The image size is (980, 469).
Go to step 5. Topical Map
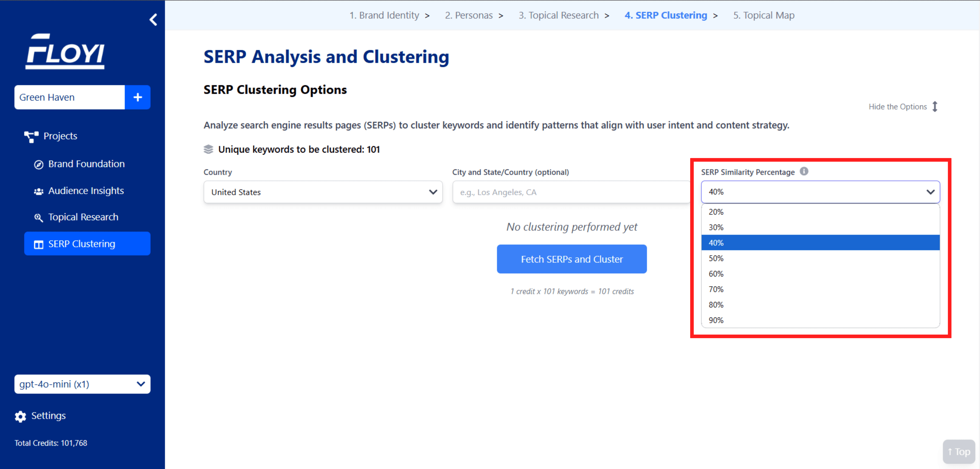coord(764,15)
